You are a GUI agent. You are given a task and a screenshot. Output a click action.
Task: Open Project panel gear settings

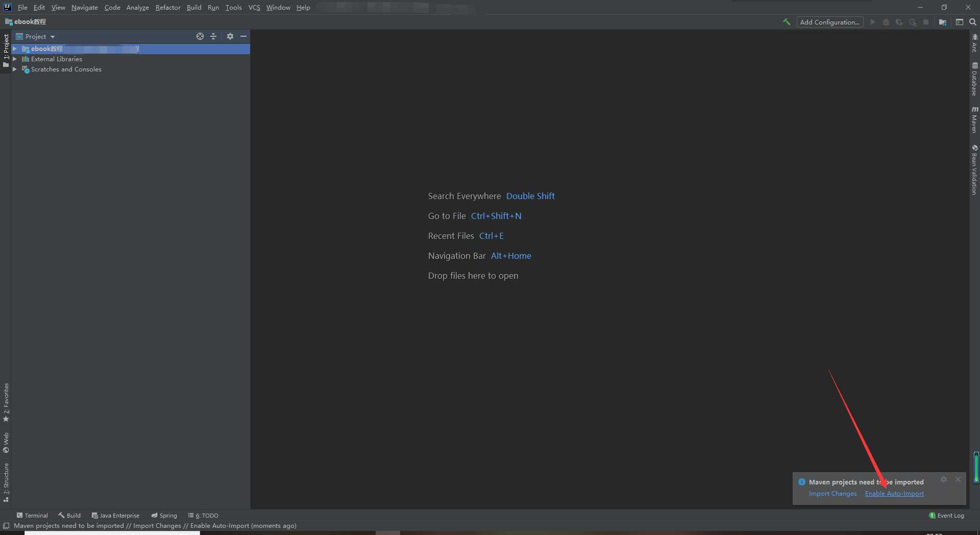click(x=230, y=36)
